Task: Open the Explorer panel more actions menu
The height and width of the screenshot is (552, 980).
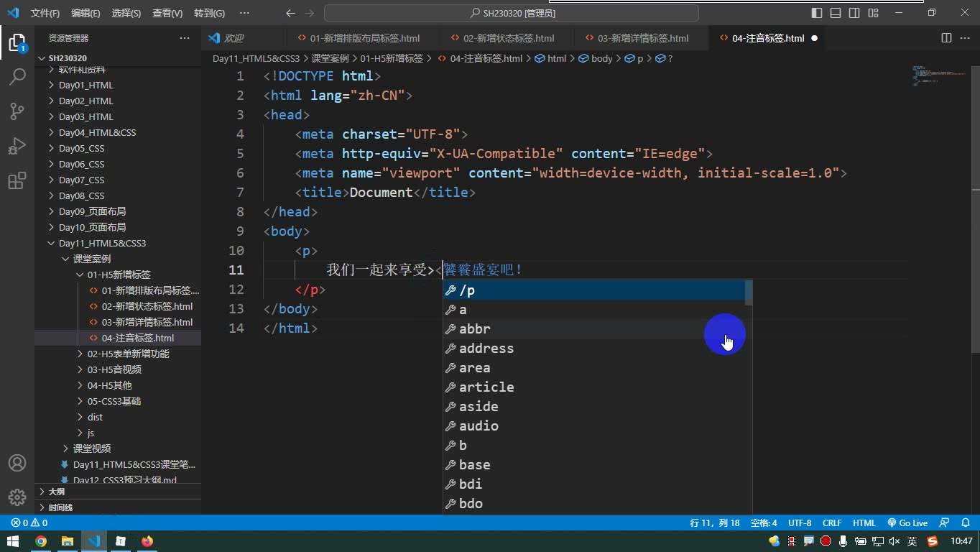Action: click(185, 38)
